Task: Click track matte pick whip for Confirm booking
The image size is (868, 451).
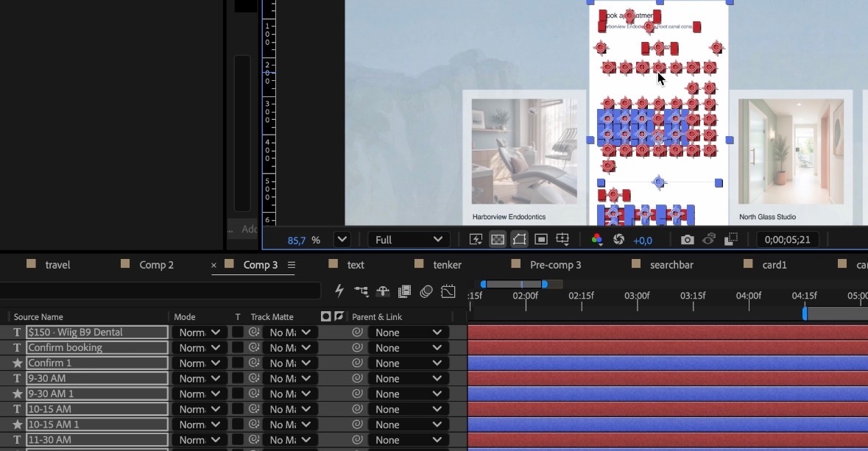Action: click(254, 347)
